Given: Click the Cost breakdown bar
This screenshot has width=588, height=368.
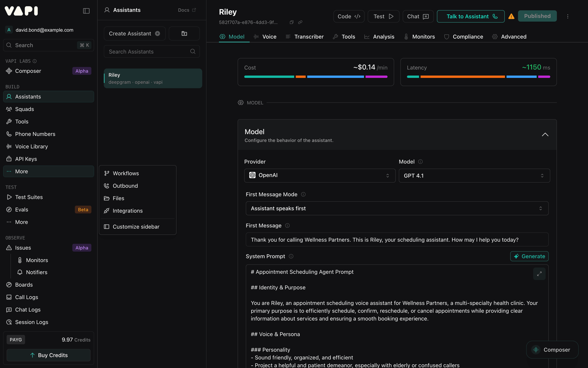Looking at the screenshot, I should 316,77.
